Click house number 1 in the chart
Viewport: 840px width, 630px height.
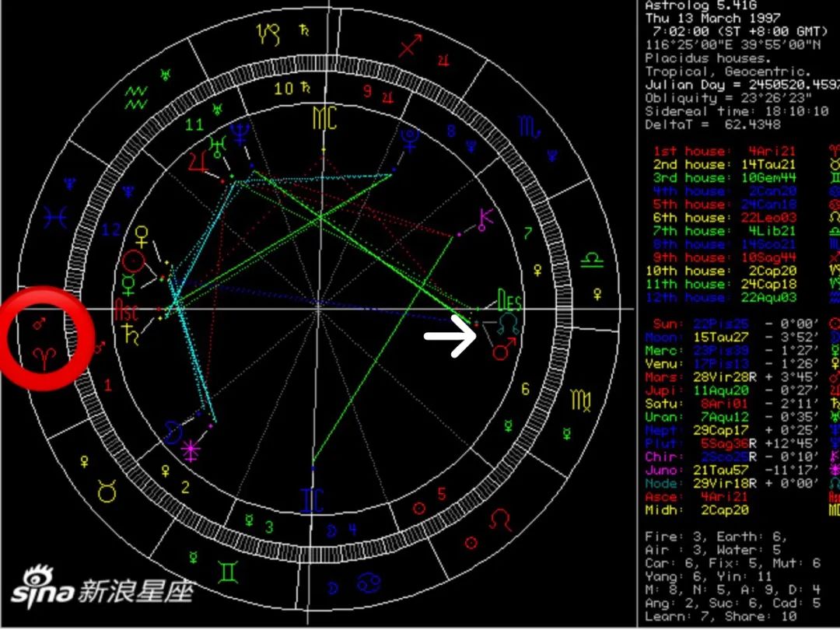(107, 385)
